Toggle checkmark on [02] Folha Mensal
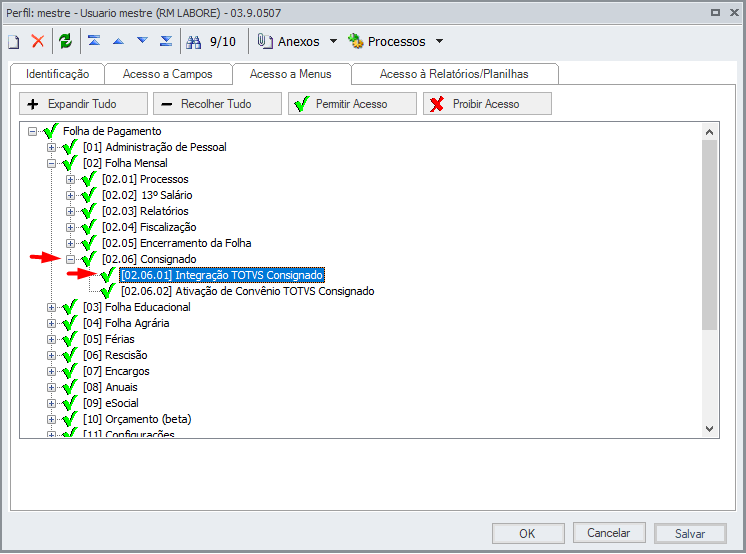The image size is (746, 554). [69, 163]
